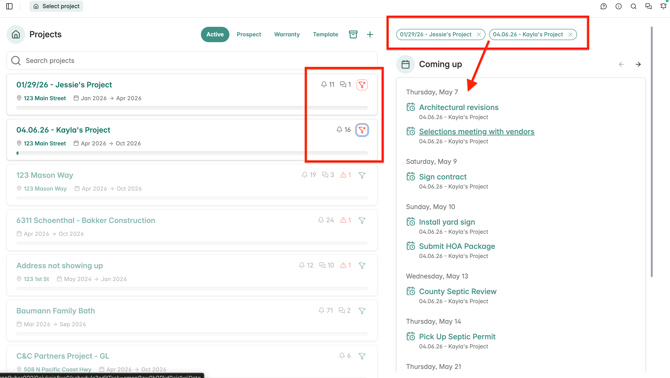Screen dimensions: 670x378
Task: Click the bell count 71 on Baumann Family Bath
Action: (x=326, y=311)
